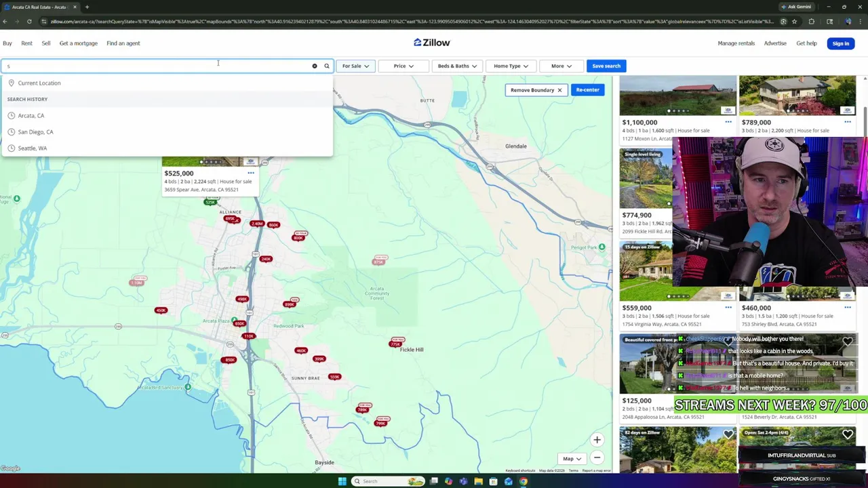868x488 pixels.
Task: Open the $1,100,000 listing photo
Action: pyautogui.click(x=677, y=96)
